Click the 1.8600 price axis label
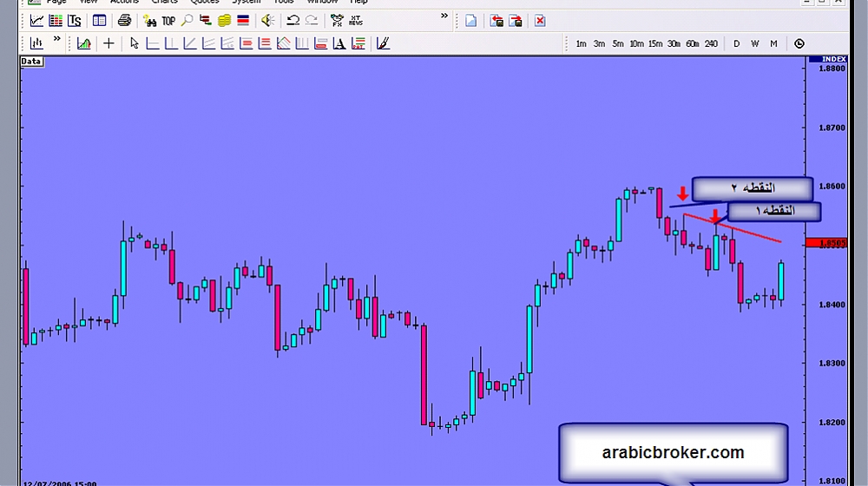Screen dimensions: 868x486 (x=832, y=186)
